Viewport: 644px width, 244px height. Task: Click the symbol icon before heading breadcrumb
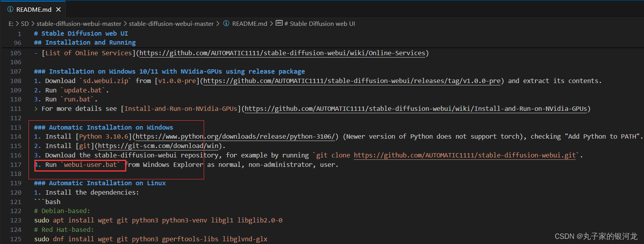[x=279, y=23]
